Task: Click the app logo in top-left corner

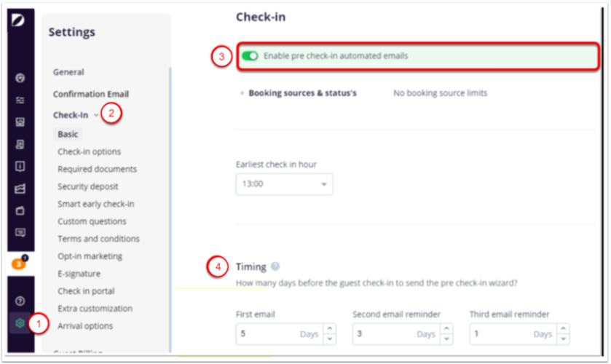Action: click(18, 20)
